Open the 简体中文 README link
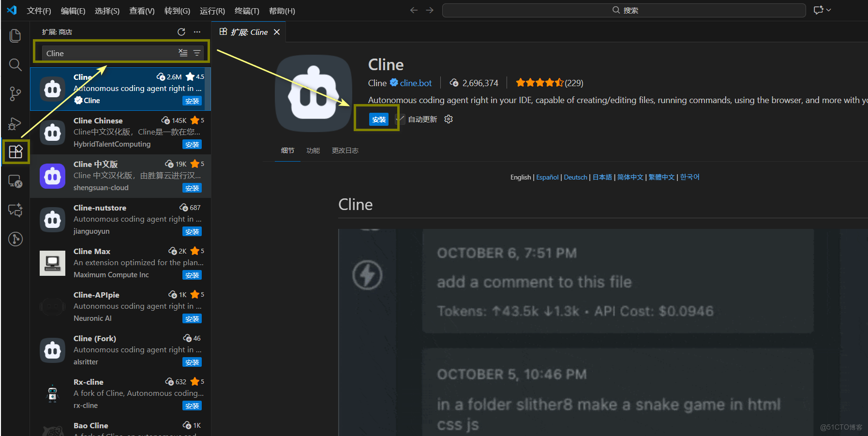The width and height of the screenshot is (868, 436). pyautogui.click(x=630, y=177)
